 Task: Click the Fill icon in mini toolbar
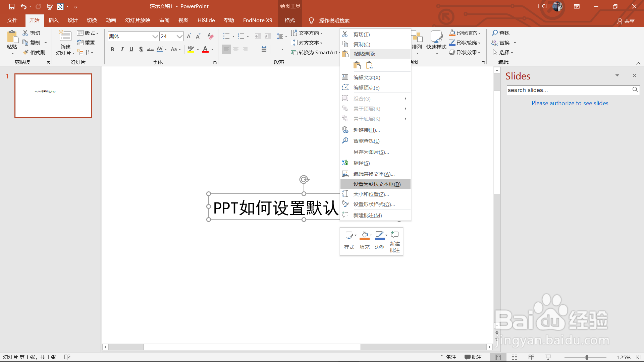tap(364, 235)
